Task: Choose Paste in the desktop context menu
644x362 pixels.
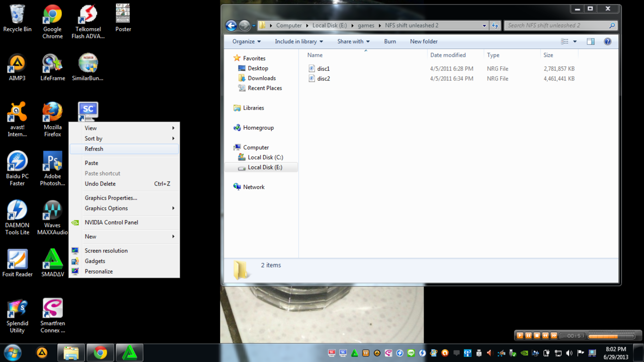Action: 124,163
